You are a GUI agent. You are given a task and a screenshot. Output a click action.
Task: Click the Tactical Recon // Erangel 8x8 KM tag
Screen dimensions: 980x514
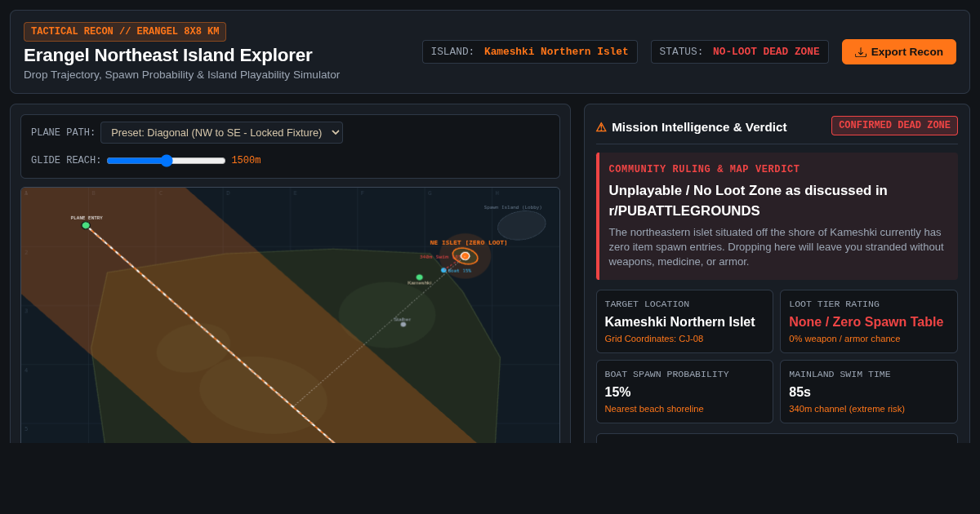tap(125, 32)
